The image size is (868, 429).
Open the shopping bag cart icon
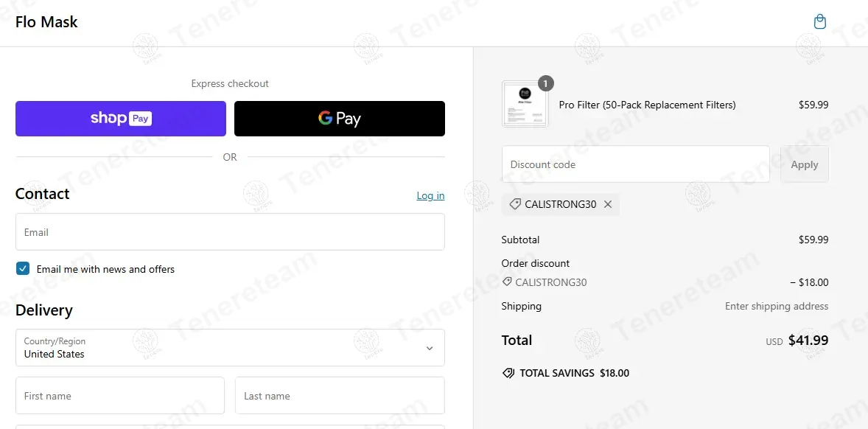tap(819, 22)
